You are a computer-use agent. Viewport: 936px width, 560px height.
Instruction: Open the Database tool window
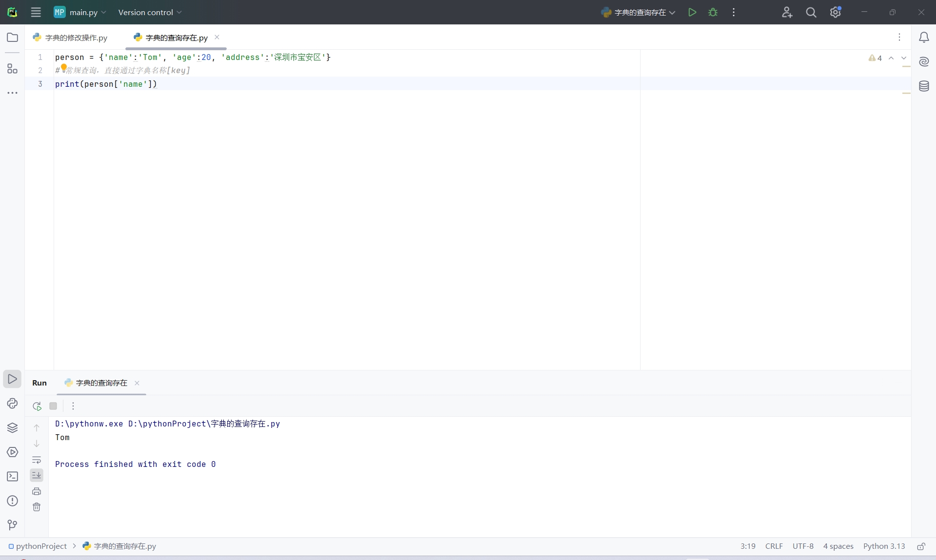click(924, 86)
